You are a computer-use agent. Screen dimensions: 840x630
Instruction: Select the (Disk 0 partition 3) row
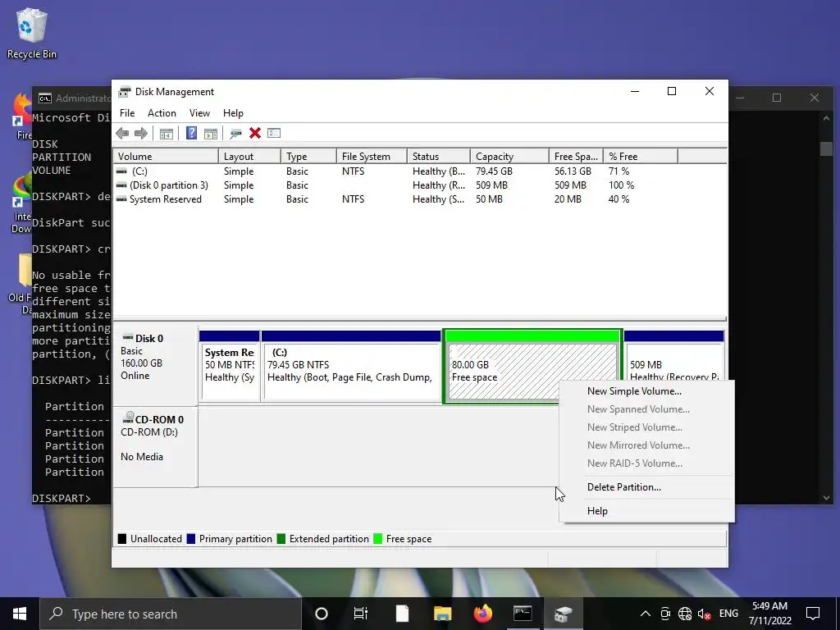click(395, 185)
